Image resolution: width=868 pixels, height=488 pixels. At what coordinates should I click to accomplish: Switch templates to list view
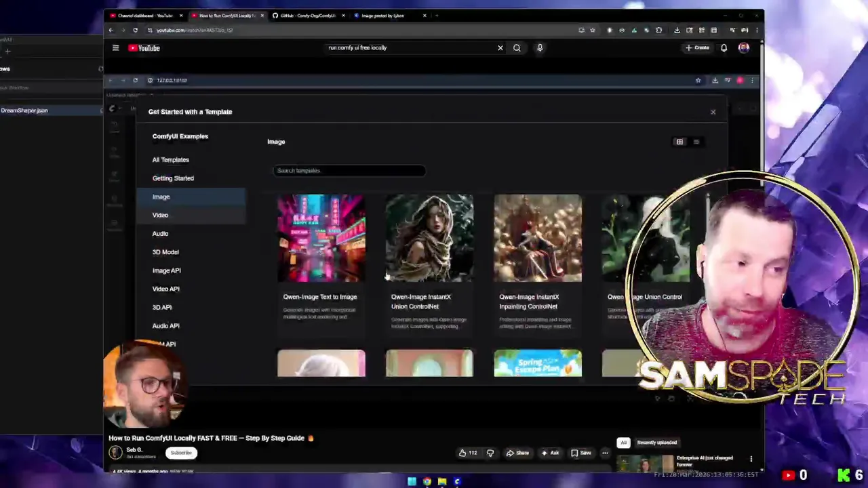[696, 142]
